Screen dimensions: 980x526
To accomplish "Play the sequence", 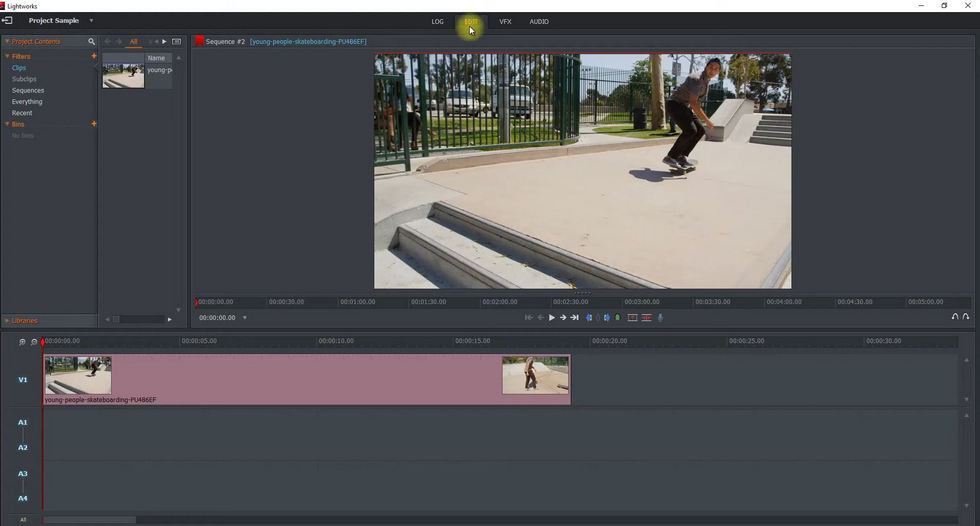I will coord(552,317).
